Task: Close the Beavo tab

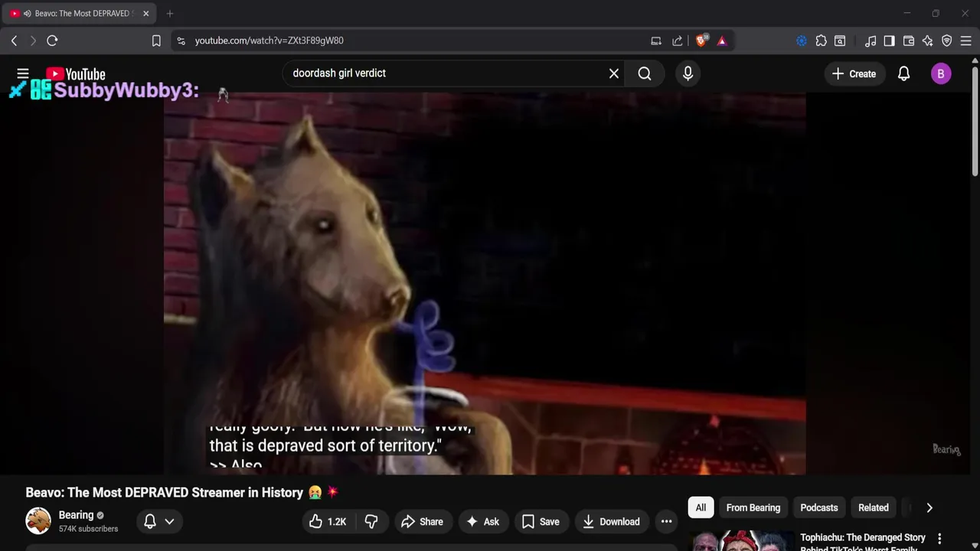Action: [x=145, y=13]
